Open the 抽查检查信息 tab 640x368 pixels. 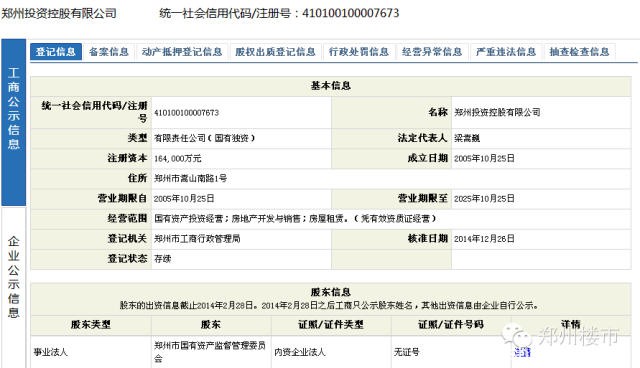point(579,52)
